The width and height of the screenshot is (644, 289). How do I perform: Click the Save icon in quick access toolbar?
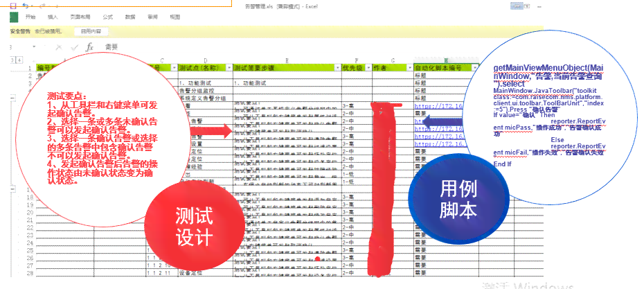pos(13,6)
